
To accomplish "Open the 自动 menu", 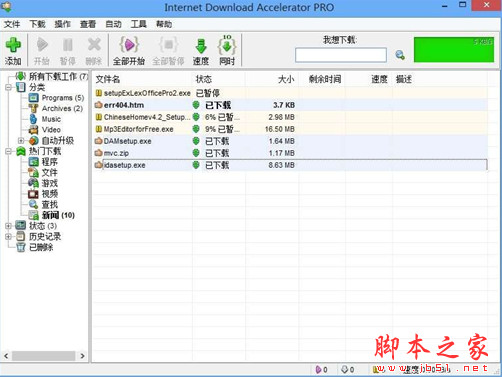I will point(113,24).
